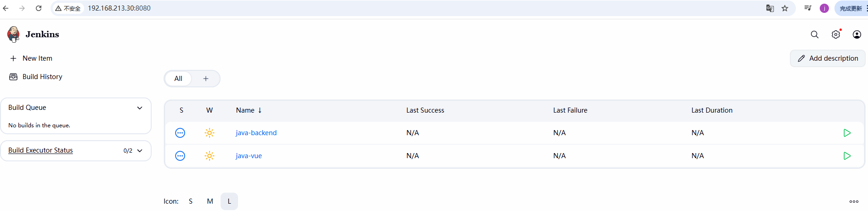Select small icon size S

191,201
